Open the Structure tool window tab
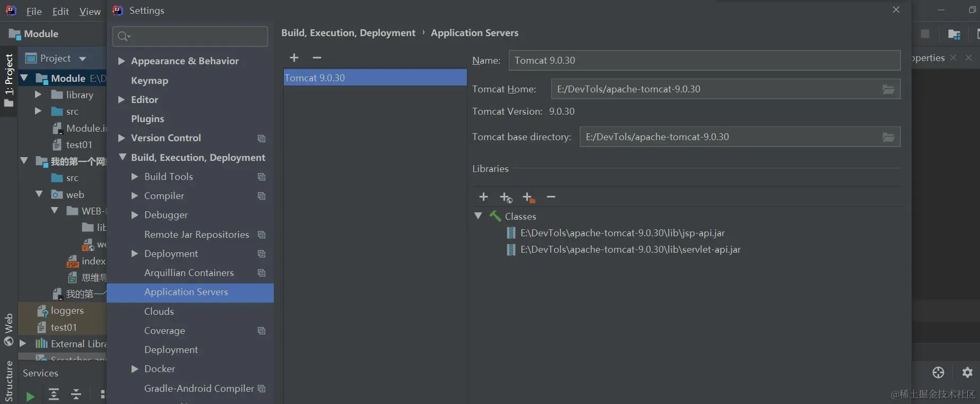The image size is (980, 404). click(x=8, y=381)
